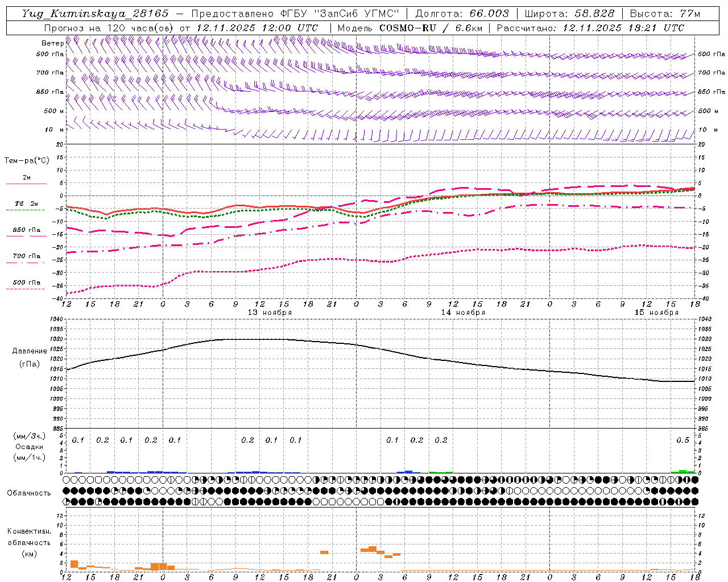Image resolution: width=728 pixels, height=582 pixels.
Task: Click the 850 гПа temperature legend entry
Action: (x=27, y=230)
